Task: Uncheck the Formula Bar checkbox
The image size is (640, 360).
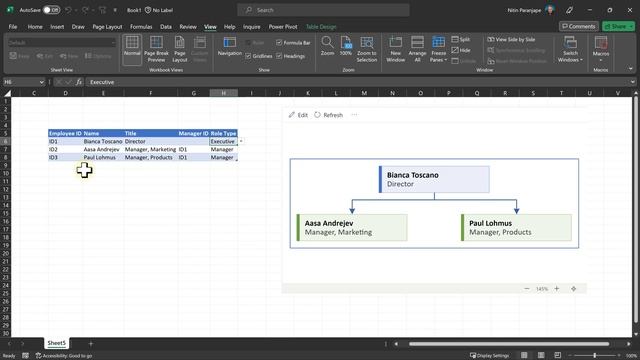Action: 279,42
